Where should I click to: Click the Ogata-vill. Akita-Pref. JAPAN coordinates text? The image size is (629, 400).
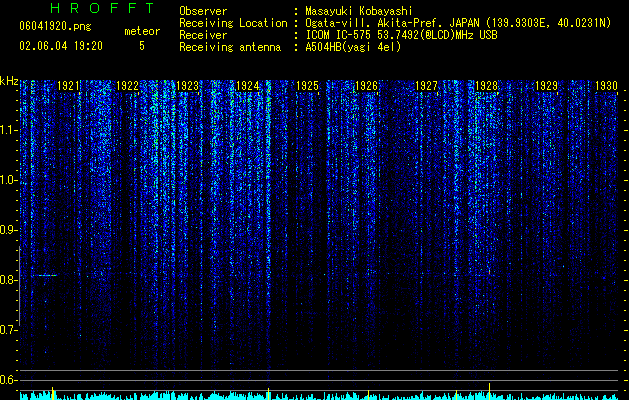[x=458, y=23]
